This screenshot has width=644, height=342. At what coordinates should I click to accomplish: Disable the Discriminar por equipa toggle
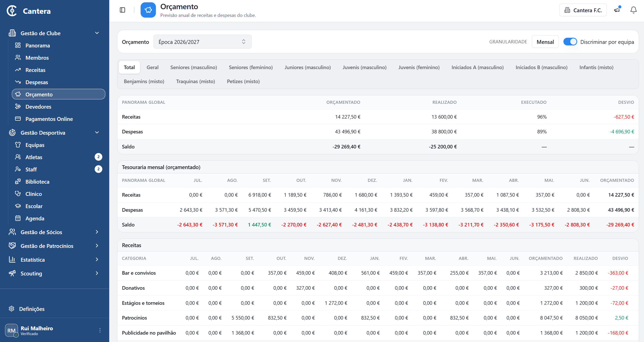click(x=570, y=42)
